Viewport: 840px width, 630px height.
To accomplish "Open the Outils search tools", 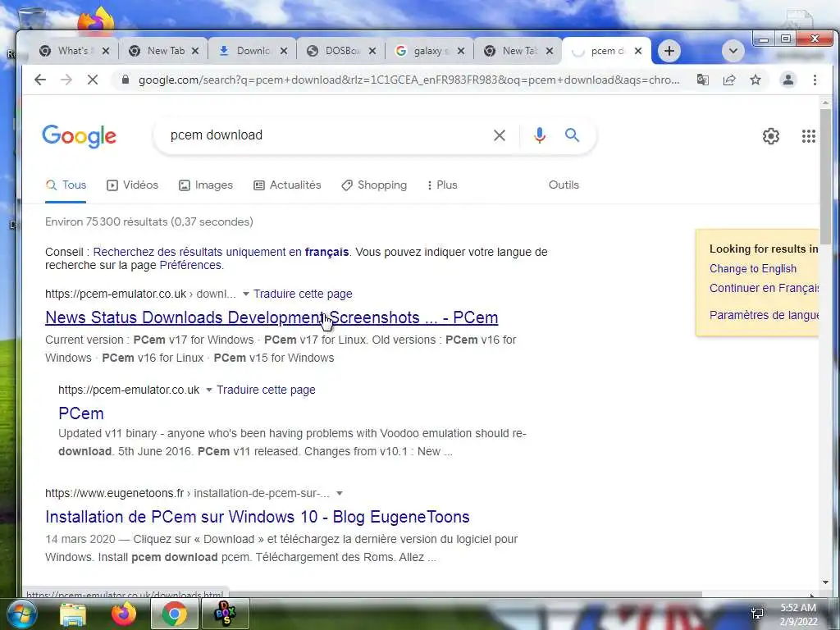I will tap(564, 185).
